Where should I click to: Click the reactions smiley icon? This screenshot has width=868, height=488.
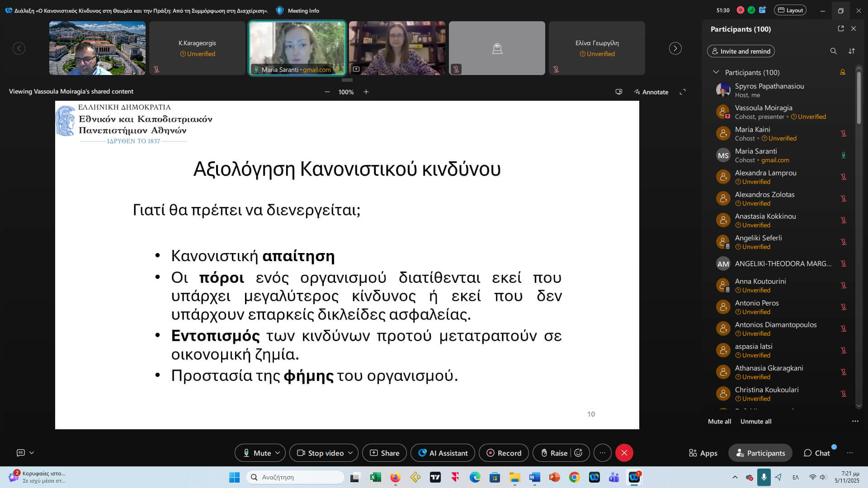(578, 453)
